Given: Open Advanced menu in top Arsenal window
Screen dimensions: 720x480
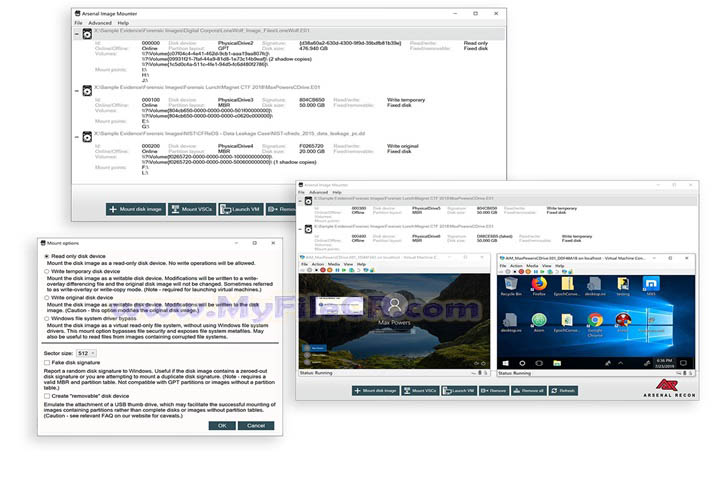Looking at the screenshot, I should click(x=100, y=23).
